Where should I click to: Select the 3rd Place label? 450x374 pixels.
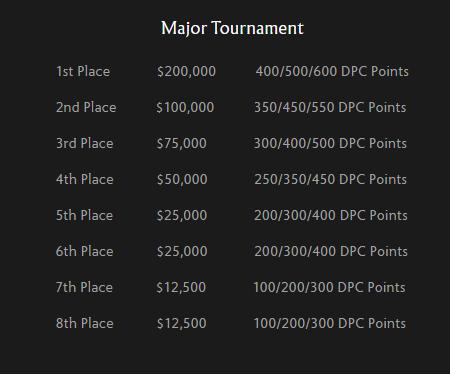85,143
